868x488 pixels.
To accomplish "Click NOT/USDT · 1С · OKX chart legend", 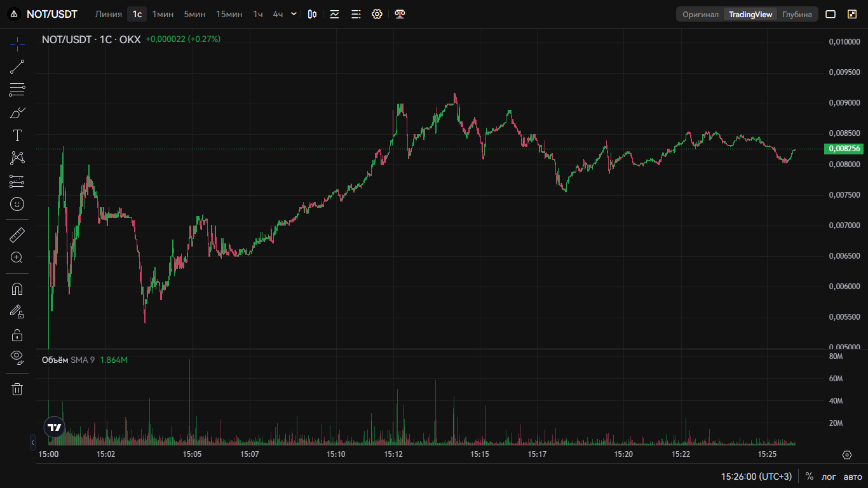I will (x=91, y=39).
